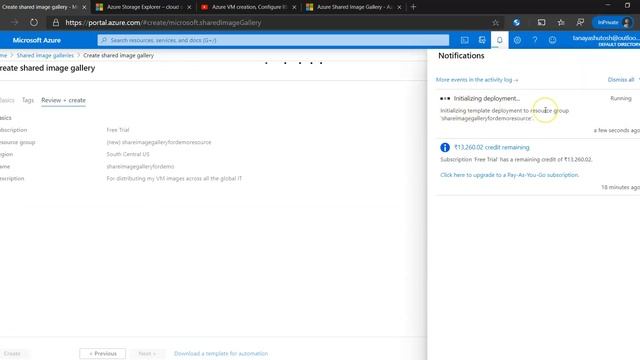Screen dimensions: 640x360
Task: Click the shareimagegalleryfordemo name value
Action: click(x=140, y=167)
